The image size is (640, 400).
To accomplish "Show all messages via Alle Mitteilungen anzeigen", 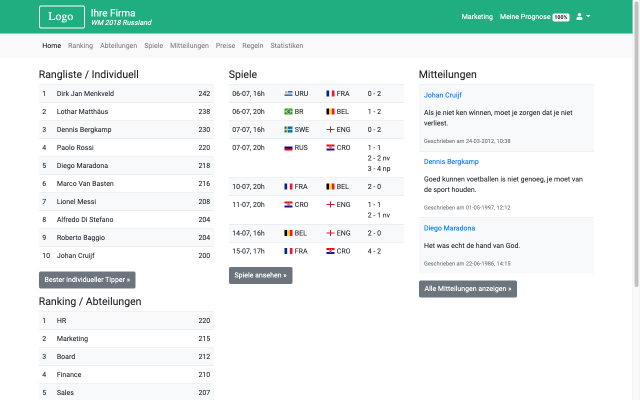I will (x=467, y=289).
